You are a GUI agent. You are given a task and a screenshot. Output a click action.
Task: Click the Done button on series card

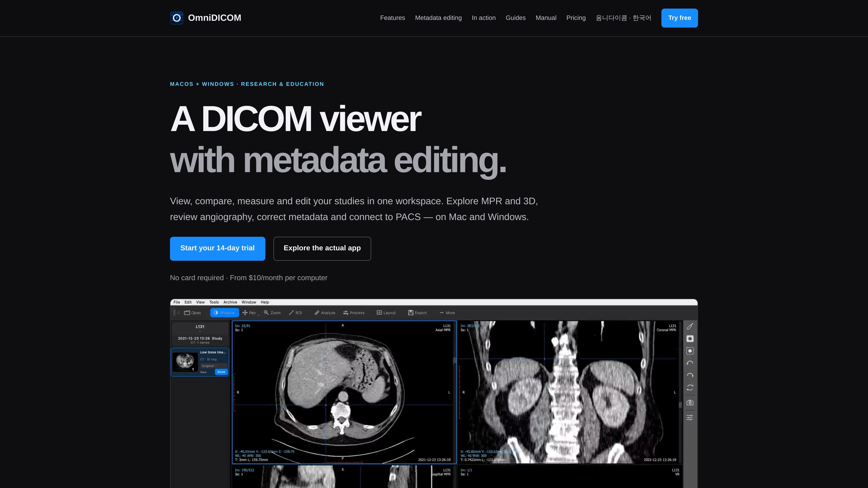(x=221, y=372)
